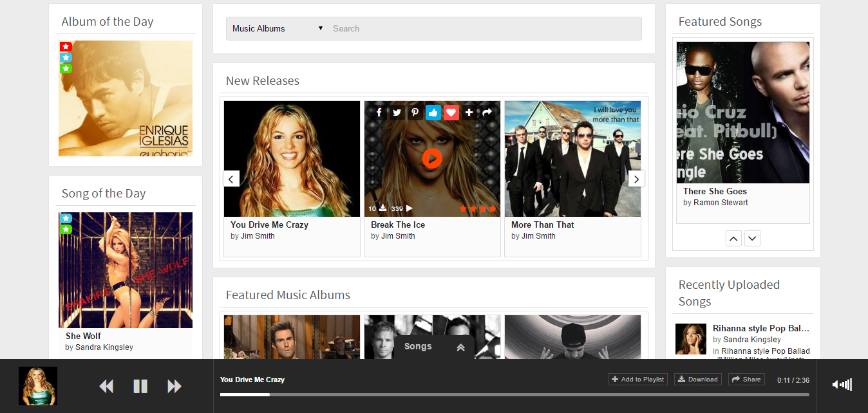
Task: Share Break The Ice on Facebook
Action: pyautogui.click(x=379, y=113)
